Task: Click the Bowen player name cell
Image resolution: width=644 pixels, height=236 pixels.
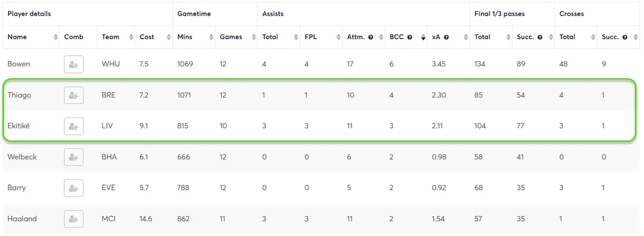Action: [19, 64]
